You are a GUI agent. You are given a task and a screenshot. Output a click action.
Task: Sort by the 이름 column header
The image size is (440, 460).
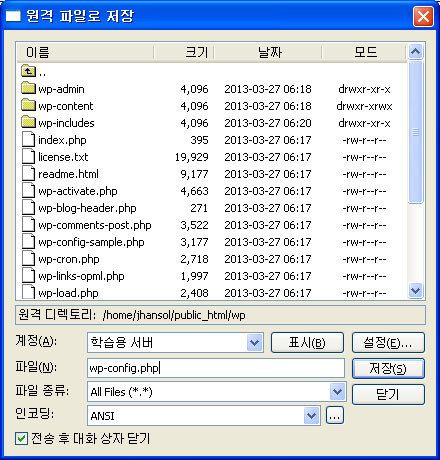coord(85,52)
